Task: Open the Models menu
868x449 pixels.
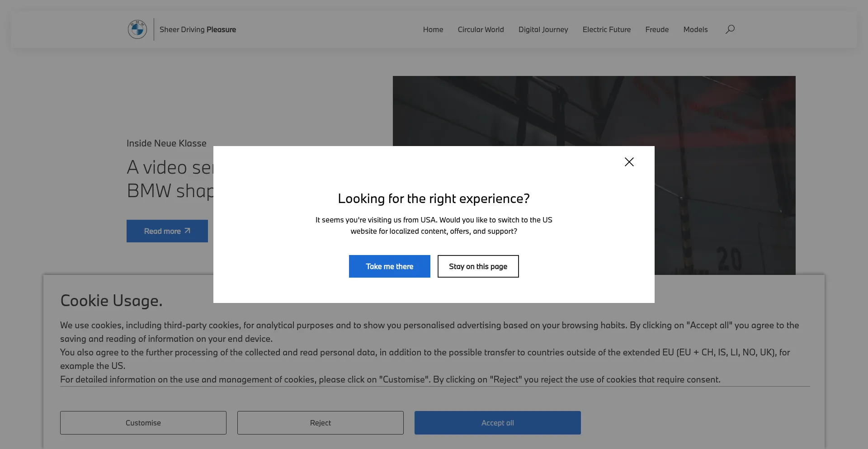Action: (695, 29)
